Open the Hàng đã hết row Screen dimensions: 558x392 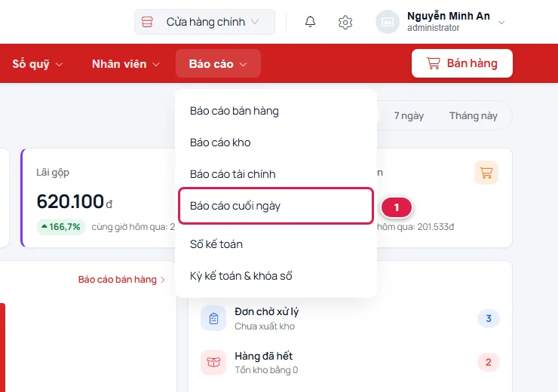(350, 363)
